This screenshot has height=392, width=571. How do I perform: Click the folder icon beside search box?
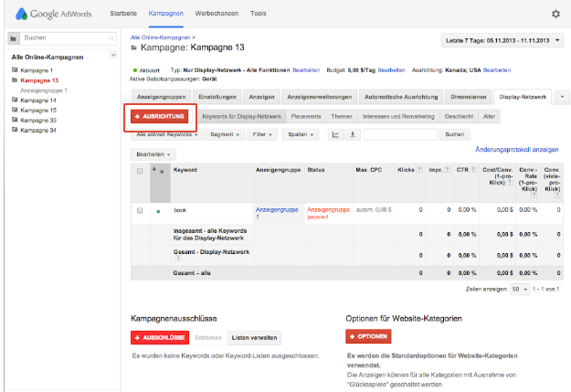click(x=14, y=38)
